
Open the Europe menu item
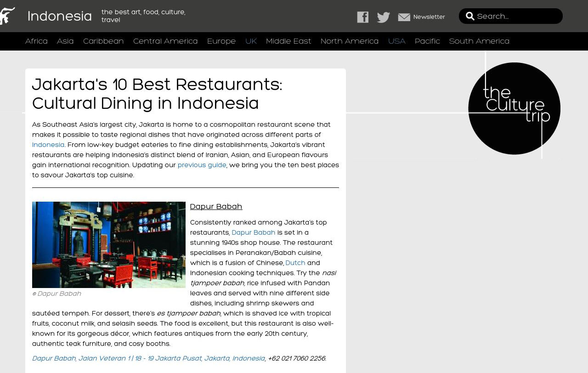[221, 41]
